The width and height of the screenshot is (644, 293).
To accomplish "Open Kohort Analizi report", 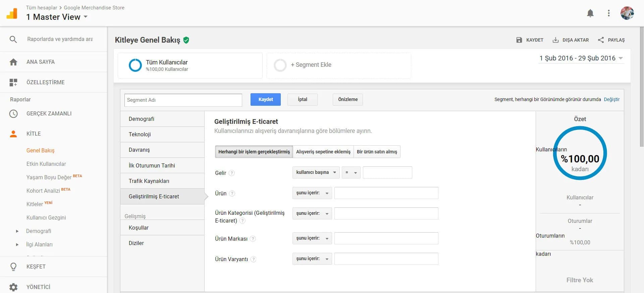I will (43, 191).
